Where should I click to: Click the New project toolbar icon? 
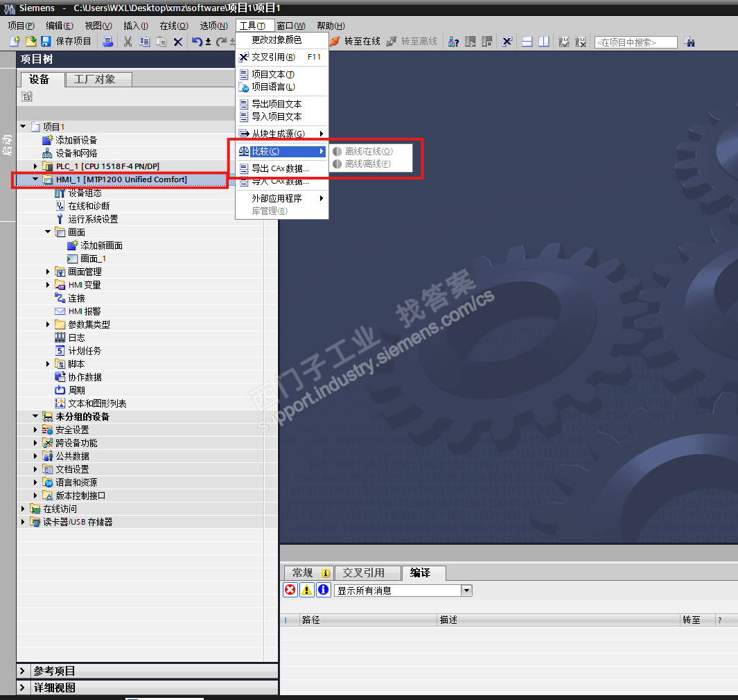coord(15,42)
